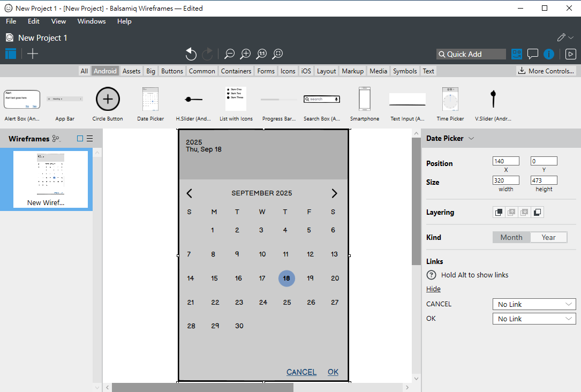Click the Position X input field
This screenshot has height=392, width=581.
pyautogui.click(x=506, y=161)
